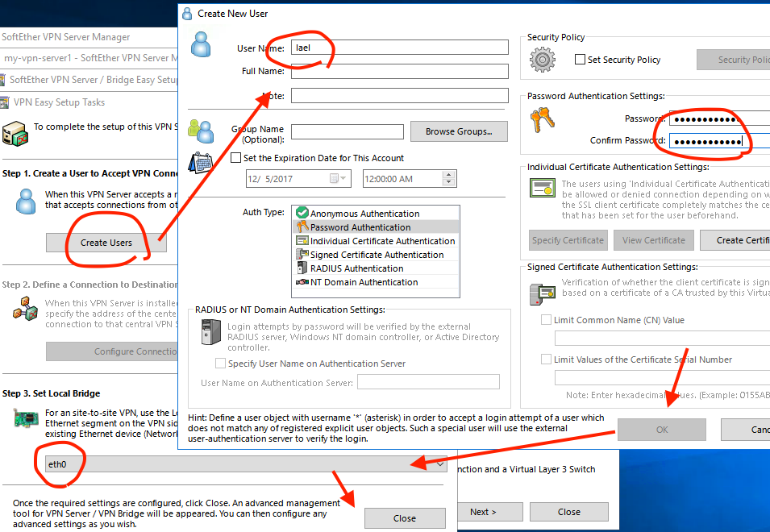Viewport: 770px width, 532px height.
Task: Click User Name on Authentication Server field
Action: pyautogui.click(x=428, y=382)
